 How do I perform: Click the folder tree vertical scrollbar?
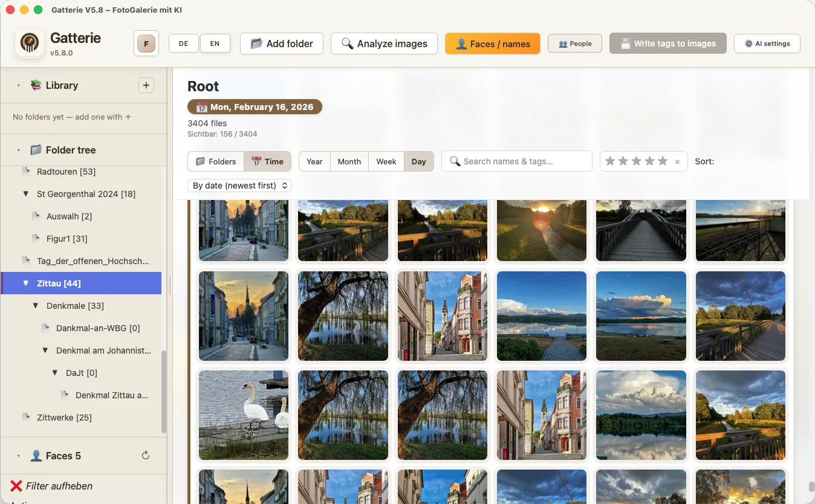164,392
